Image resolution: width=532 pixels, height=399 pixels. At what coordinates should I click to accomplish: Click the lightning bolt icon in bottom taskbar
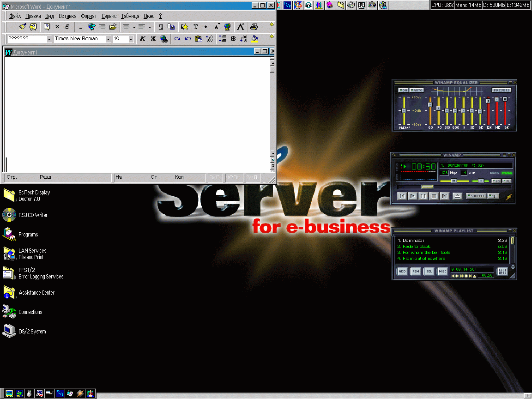(80, 393)
